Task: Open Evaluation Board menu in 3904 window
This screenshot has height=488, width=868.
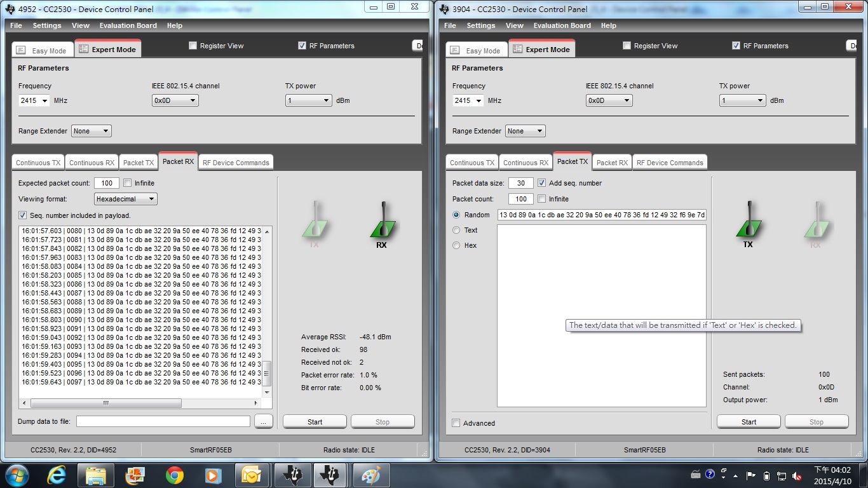Action: [562, 25]
